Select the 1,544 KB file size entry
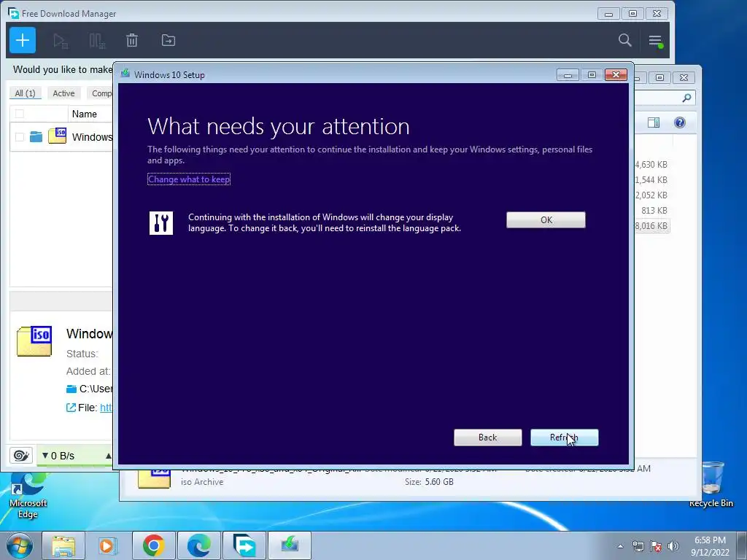Image resolution: width=747 pixels, height=560 pixels. tap(651, 180)
